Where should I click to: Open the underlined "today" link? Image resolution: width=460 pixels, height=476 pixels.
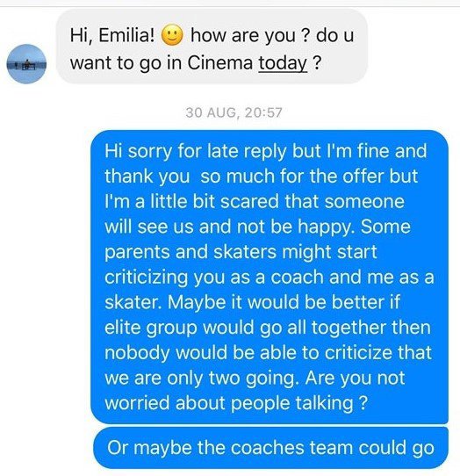click(x=283, y=63)
